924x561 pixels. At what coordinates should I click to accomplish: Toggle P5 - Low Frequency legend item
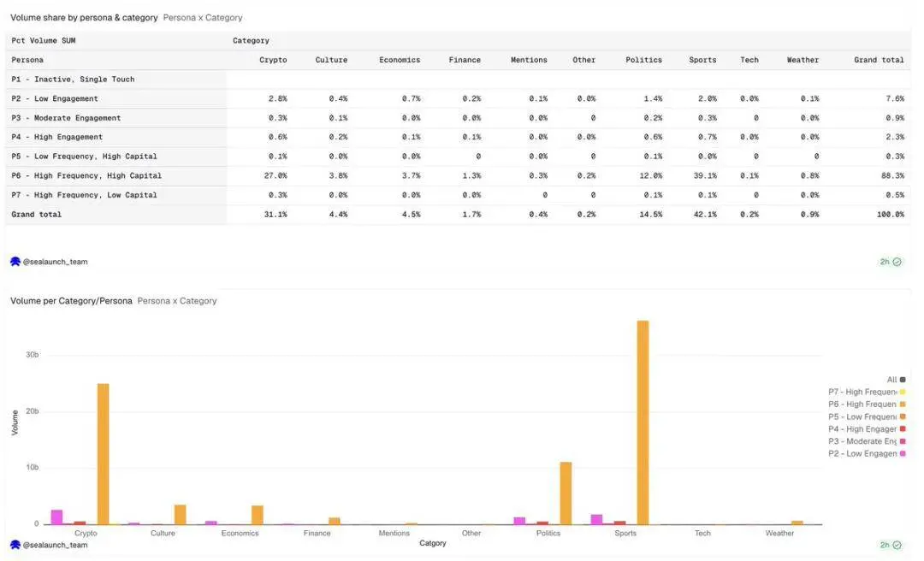(867, 416)
